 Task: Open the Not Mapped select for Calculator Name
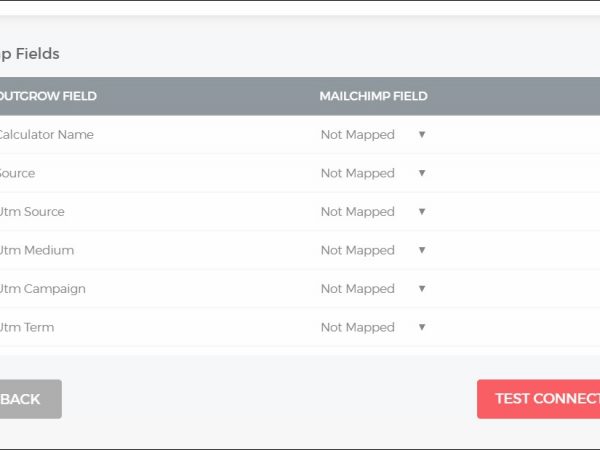pyautogui.click(x=358, y=134)
